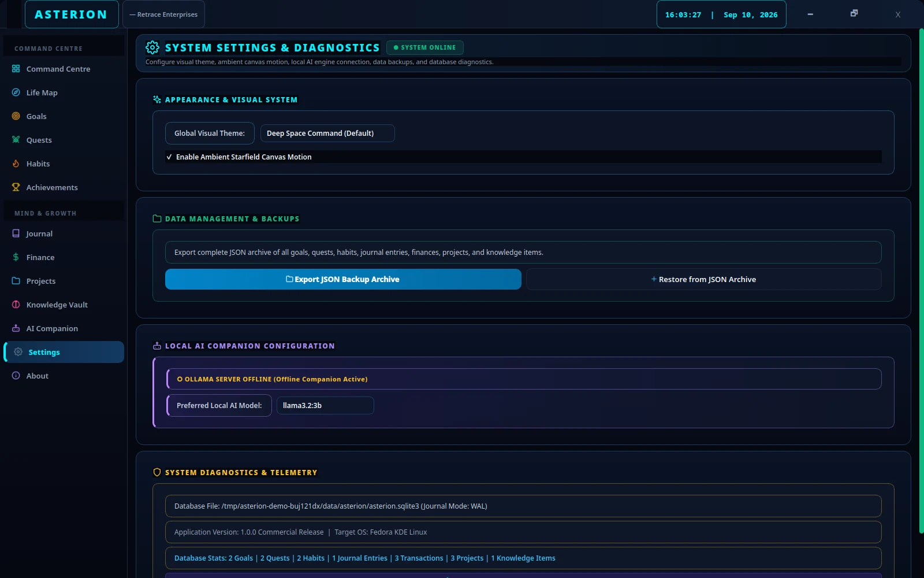Click the clock time 16:03:27
Screen dimensions: 924x578
pos(683,15)
